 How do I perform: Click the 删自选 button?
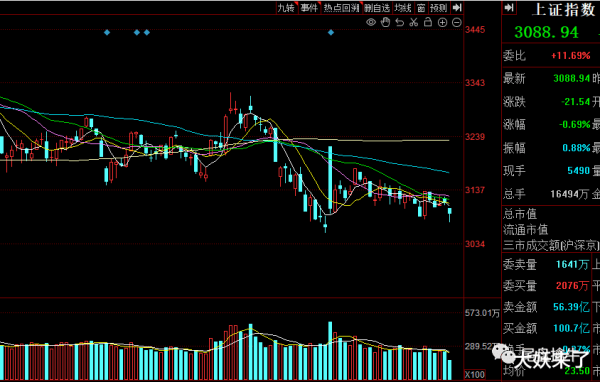click(x=377, y=8)
